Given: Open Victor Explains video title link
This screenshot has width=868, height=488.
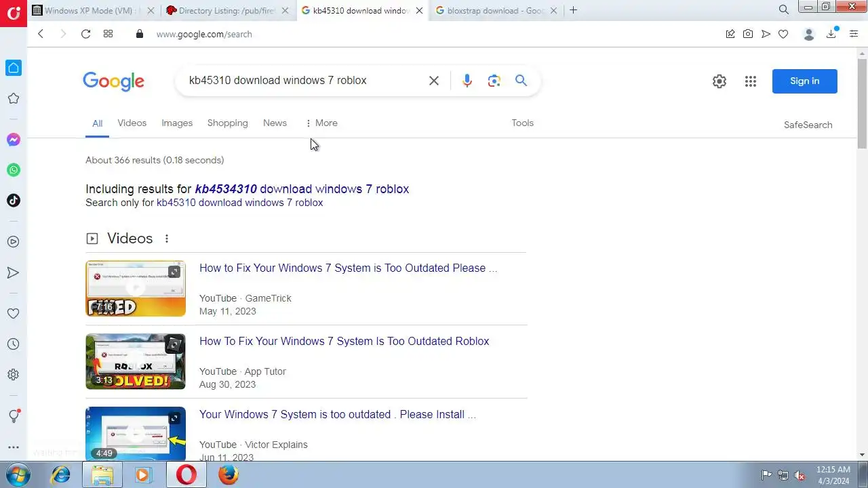Looking at the screenshot, I should (x=337, y=414).
